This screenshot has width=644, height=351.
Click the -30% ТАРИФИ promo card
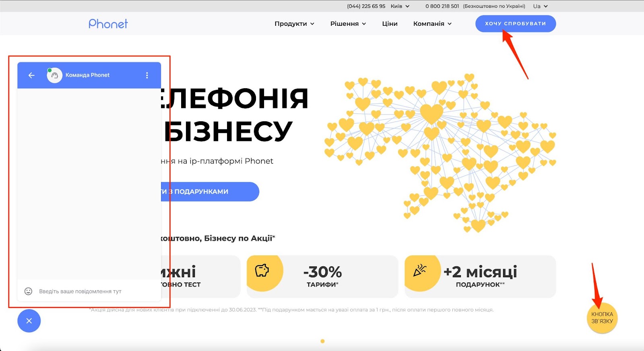[x=322, y=276]
